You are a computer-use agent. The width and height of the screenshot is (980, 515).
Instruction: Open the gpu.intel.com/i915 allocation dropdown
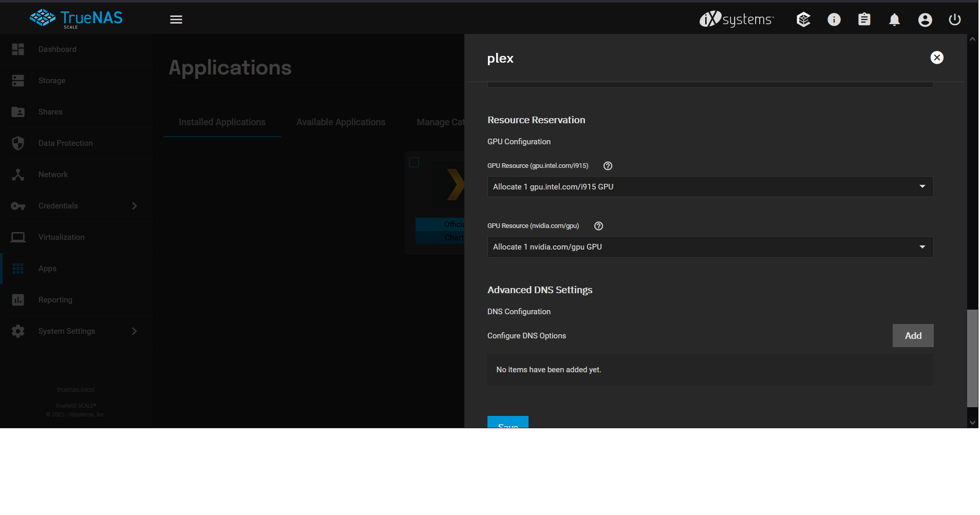click(710, 187)
